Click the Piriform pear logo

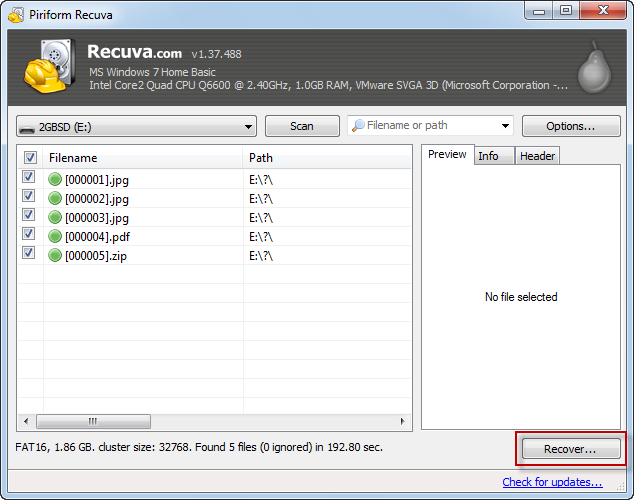[x=594, y=68]
